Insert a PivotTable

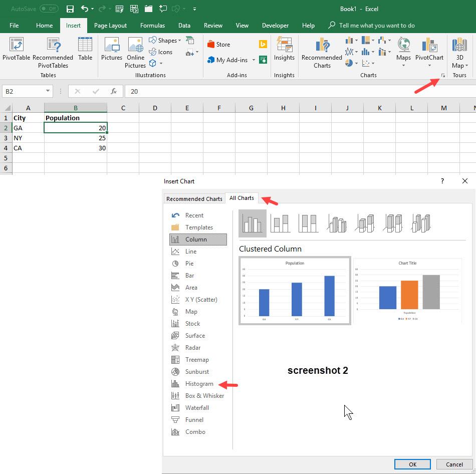16,49
